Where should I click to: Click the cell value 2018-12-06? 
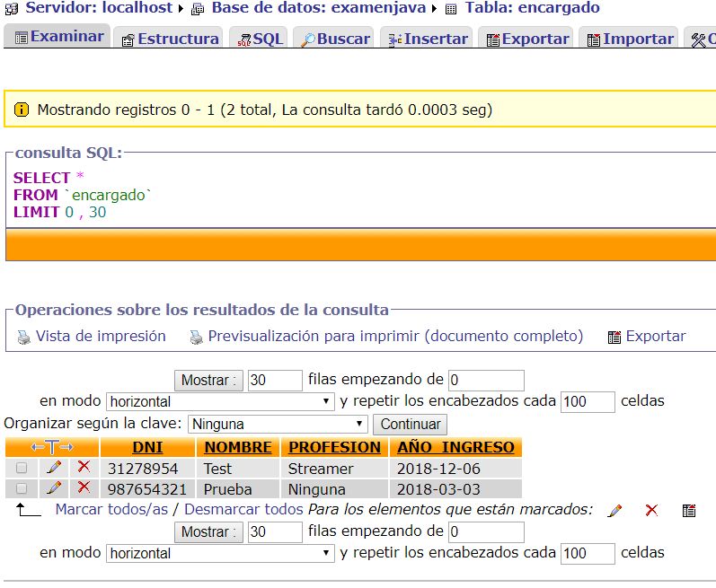click(x=438, y=469)
